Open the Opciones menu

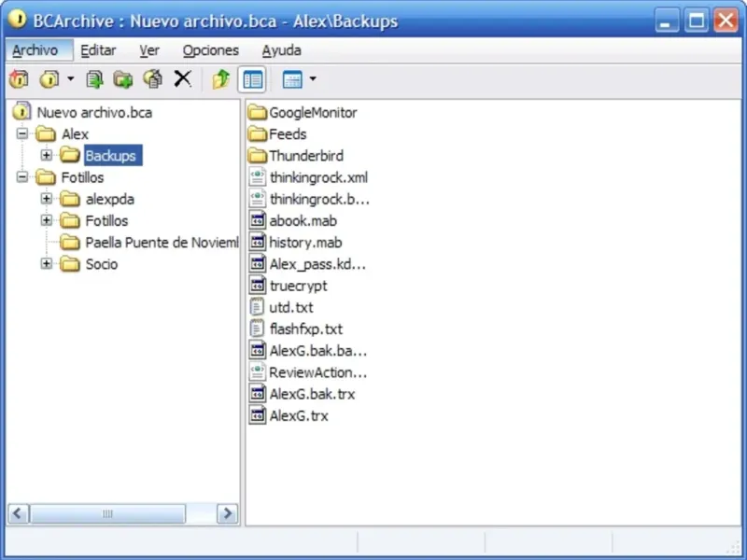[211, 50]
